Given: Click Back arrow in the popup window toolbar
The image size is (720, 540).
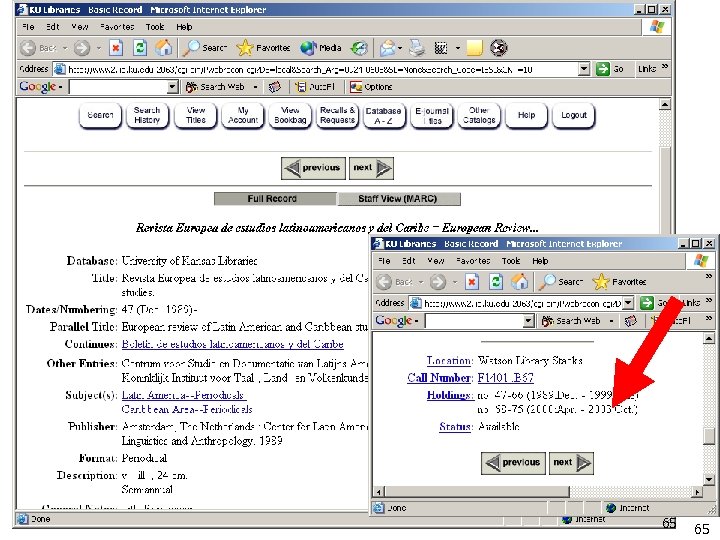Looking at the screenshot, I should click(384, 282).
